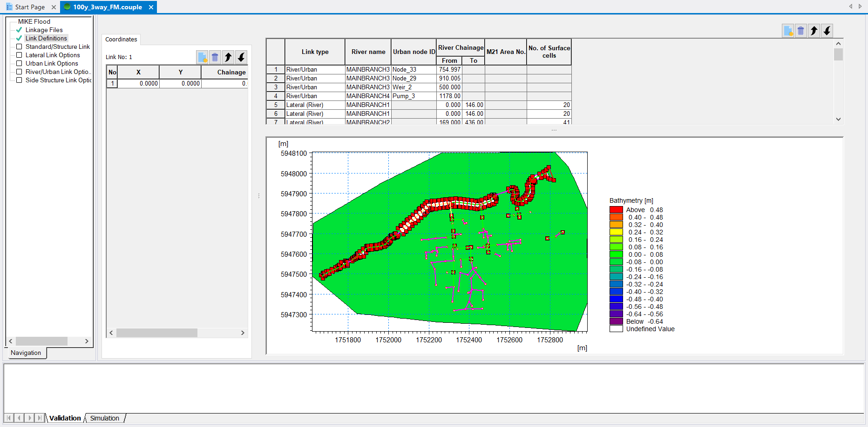
Task: Move link down in link definitions table
Action: pos(827,31)
